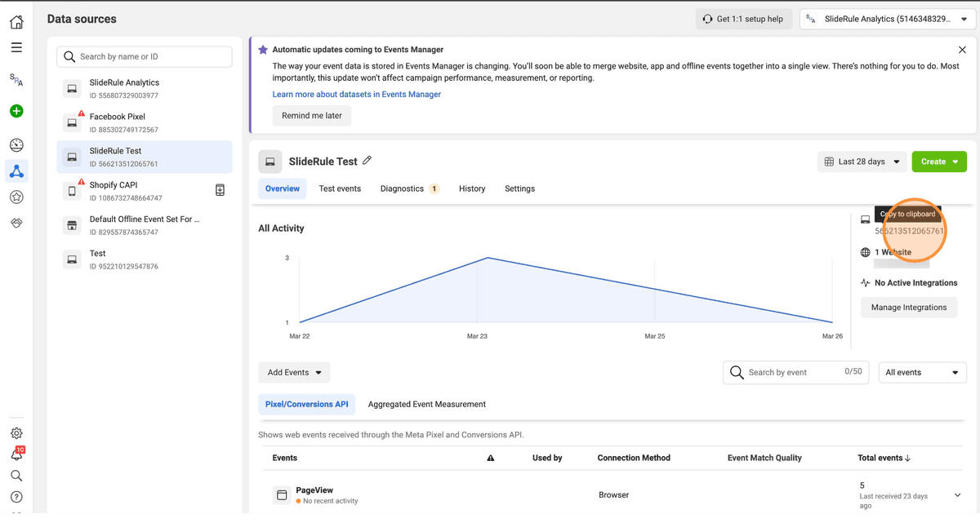Click download icon beside Shopify CAPI
980x523 pixels.
coord(220,190)
